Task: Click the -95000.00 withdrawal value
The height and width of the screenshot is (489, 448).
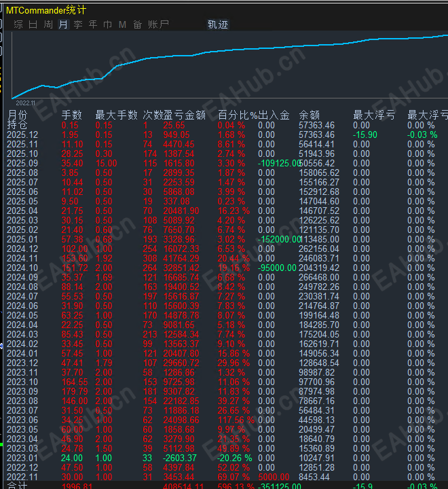Action: point(277,268)
